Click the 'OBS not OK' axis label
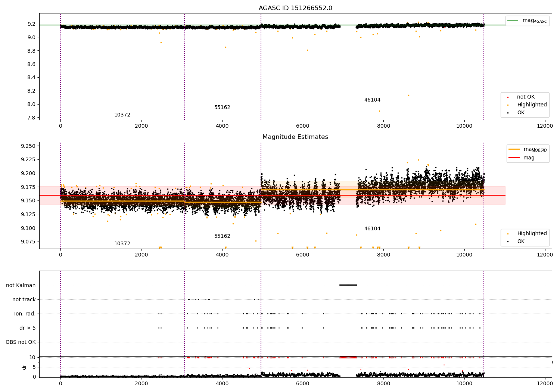The image size is (560, 392). (x=21, y=342)
